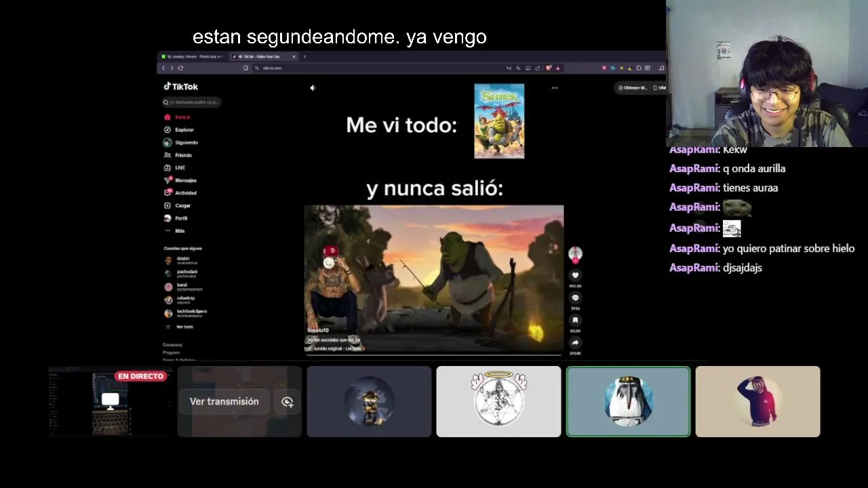
Task: Click the Shrek movie poster image
Action: 499,121
